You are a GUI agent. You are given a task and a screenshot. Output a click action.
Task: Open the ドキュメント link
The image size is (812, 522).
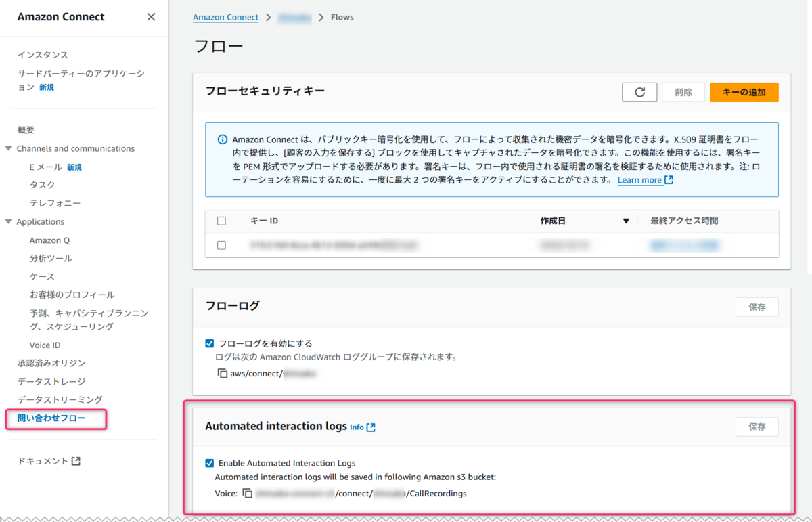[43, 461]
